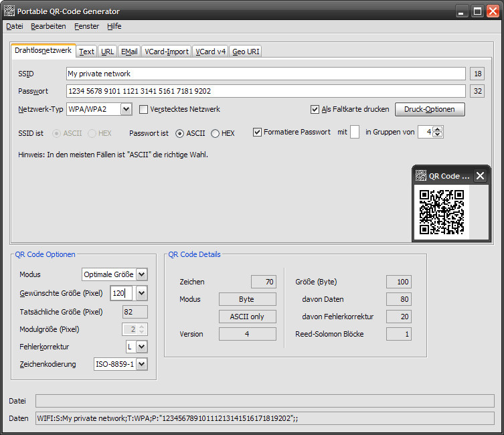Click the Druck-Optionen button
Viewport: 504px width, 435px height.
point(429,109)
